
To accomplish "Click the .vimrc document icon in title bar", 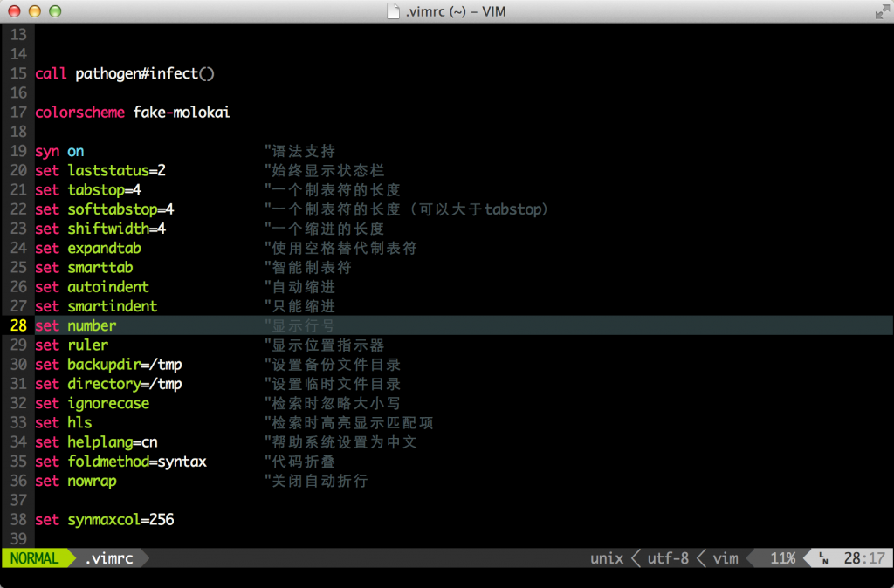I will 393,11.
